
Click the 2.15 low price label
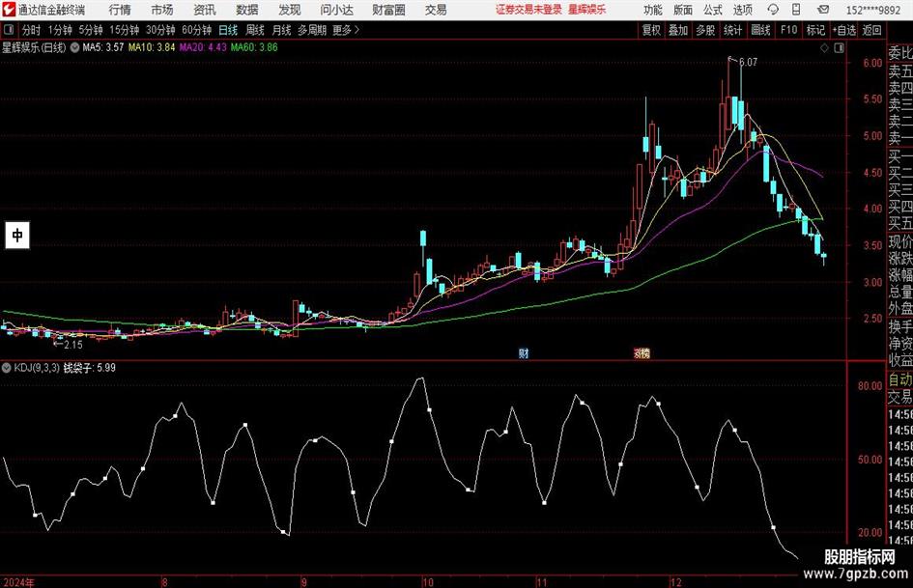pos(73,345)
